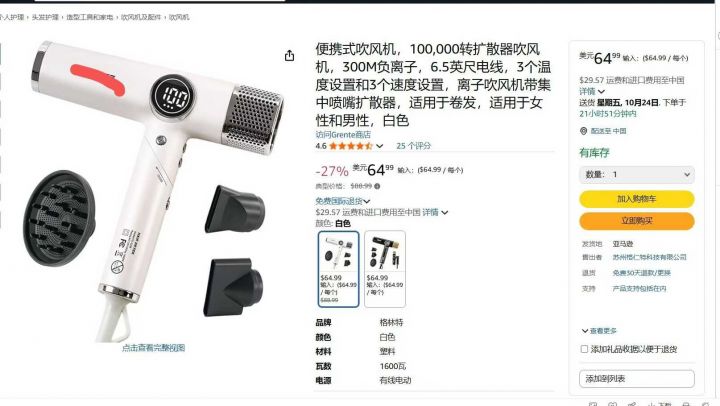This screenshot has height=406, width=720.
Task: Open the main hair dryer product image
Action: 154,191
